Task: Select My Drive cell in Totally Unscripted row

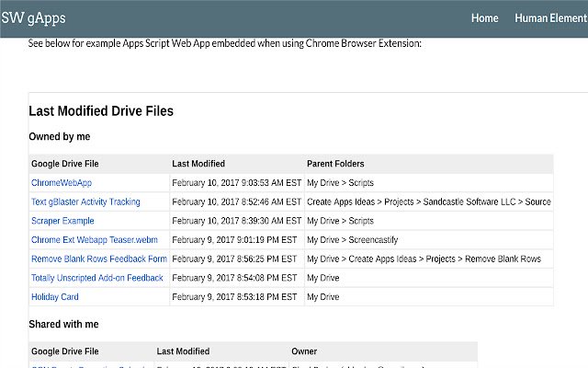Action: (322, 278)
